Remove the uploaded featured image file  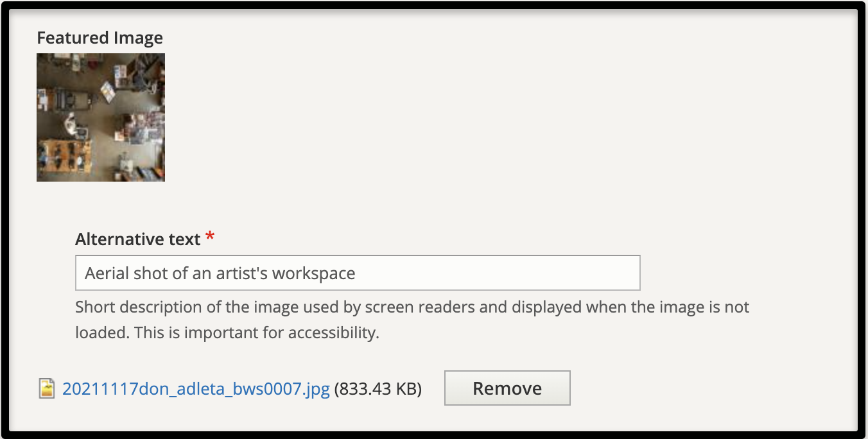coord(507,388)
